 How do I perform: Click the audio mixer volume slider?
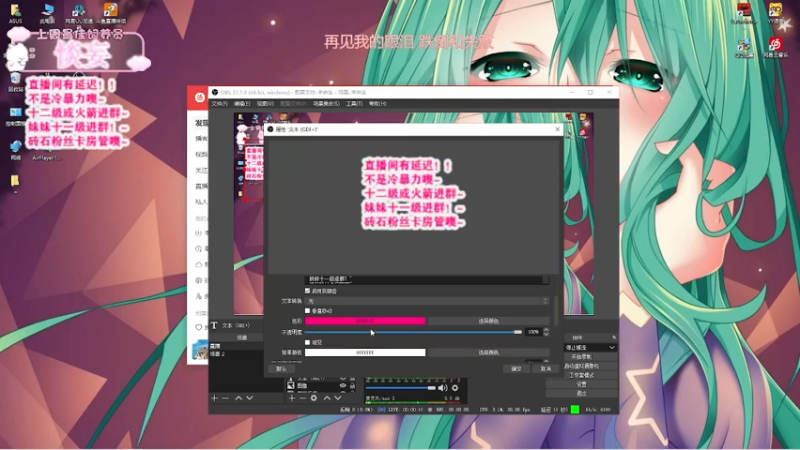click(x=401, y=388)
